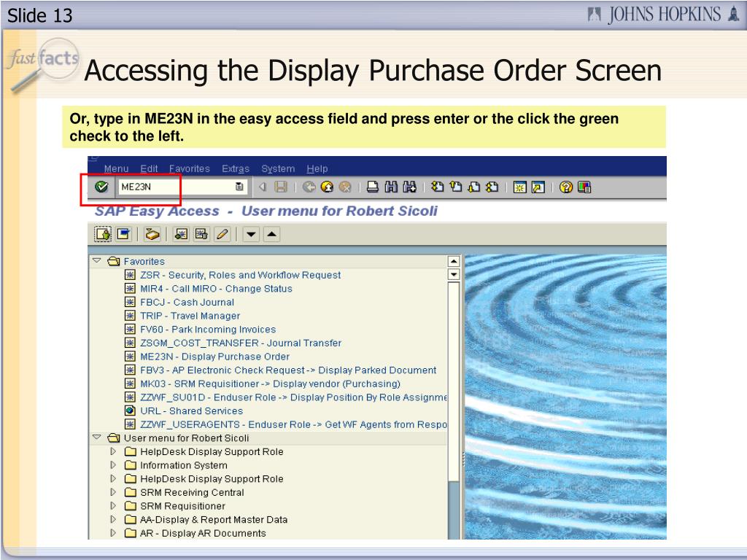Image resolution: width=747 pixels, height=560 pixels.
Task: Click the Find Next binoculars-plus icon
Action: pyautogui.click(x=409, y=187)
